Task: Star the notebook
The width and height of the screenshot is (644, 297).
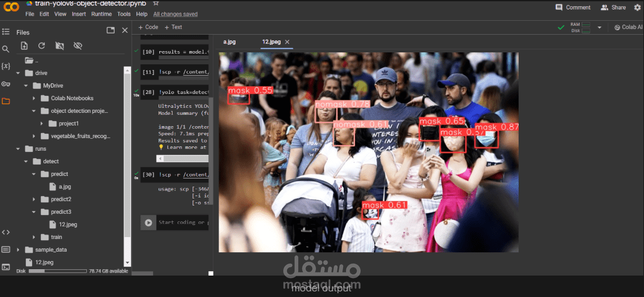Action: 155,3
